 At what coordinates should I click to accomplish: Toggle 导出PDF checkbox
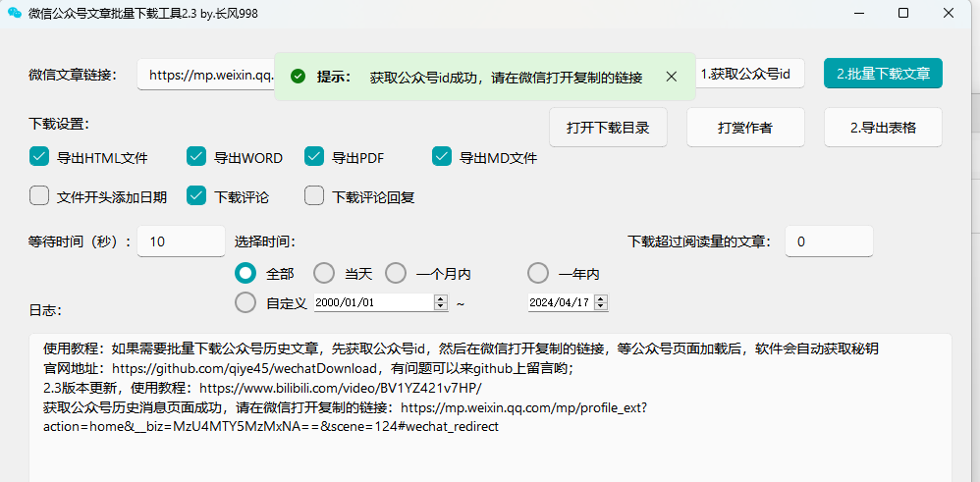click(x=314, y=157)
